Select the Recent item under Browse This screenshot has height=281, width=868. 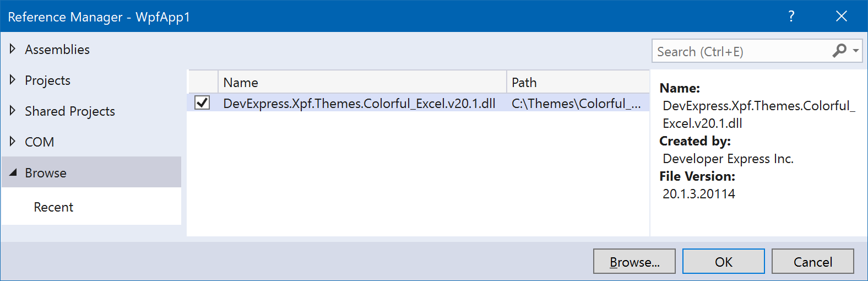click(53, 207)
